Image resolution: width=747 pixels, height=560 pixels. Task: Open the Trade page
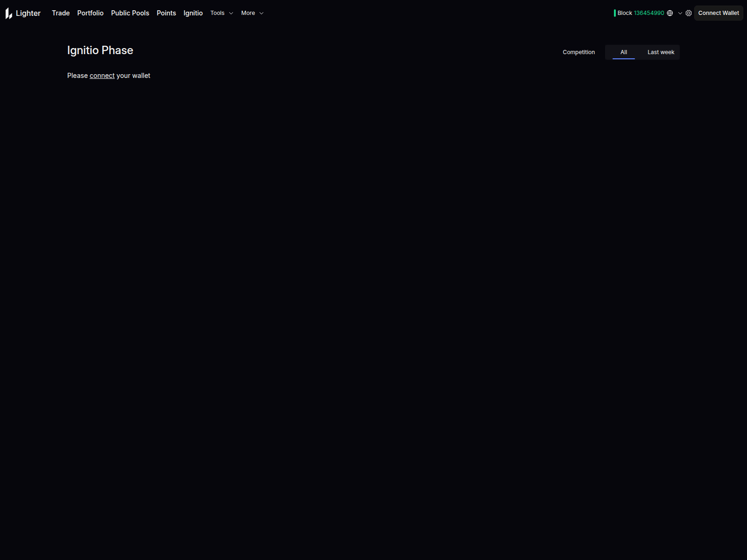point(60,13)
